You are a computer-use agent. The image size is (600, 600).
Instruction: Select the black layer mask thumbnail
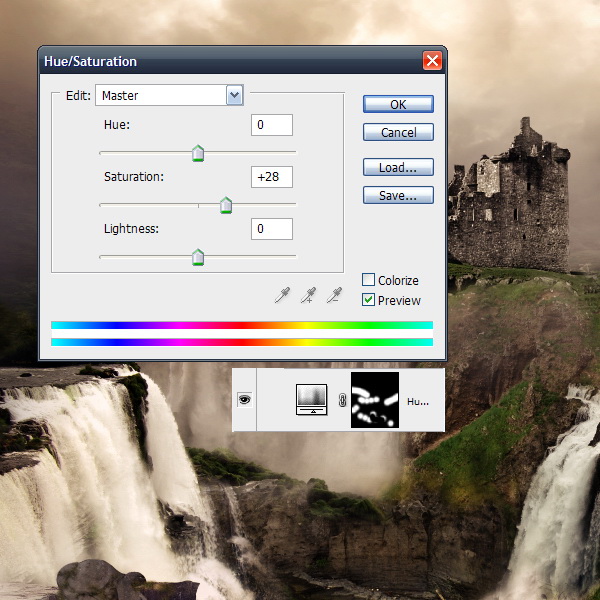point(375,400)
